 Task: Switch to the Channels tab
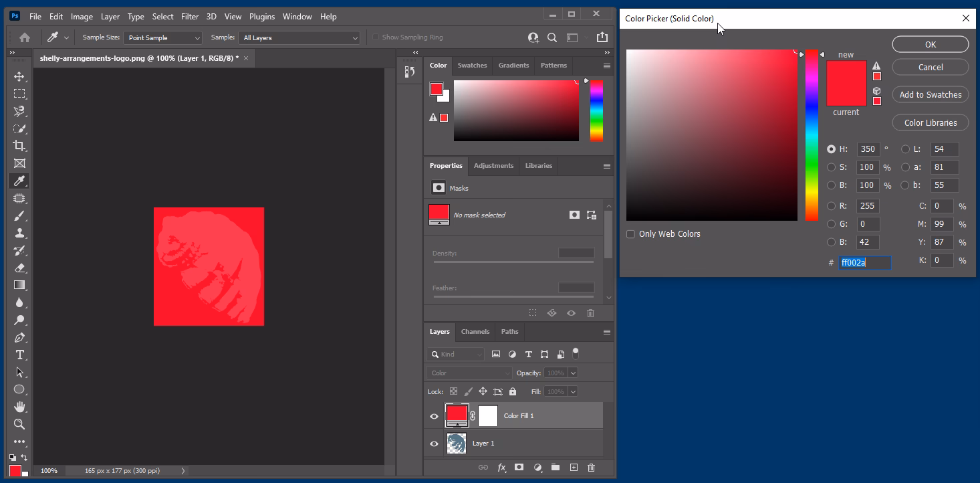point(475,331)
